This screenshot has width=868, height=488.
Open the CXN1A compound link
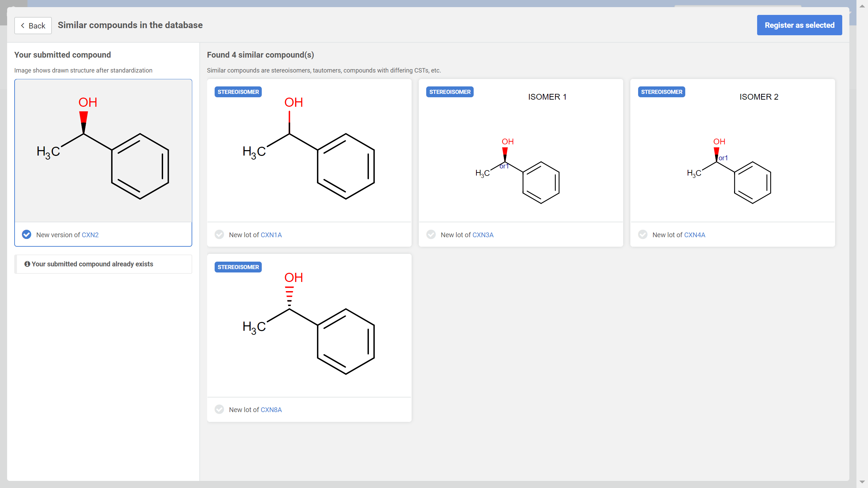271,235
